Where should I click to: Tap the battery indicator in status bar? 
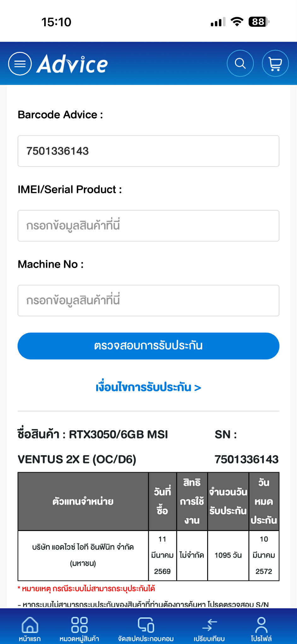pyautogui.click(x=259, y=22)
